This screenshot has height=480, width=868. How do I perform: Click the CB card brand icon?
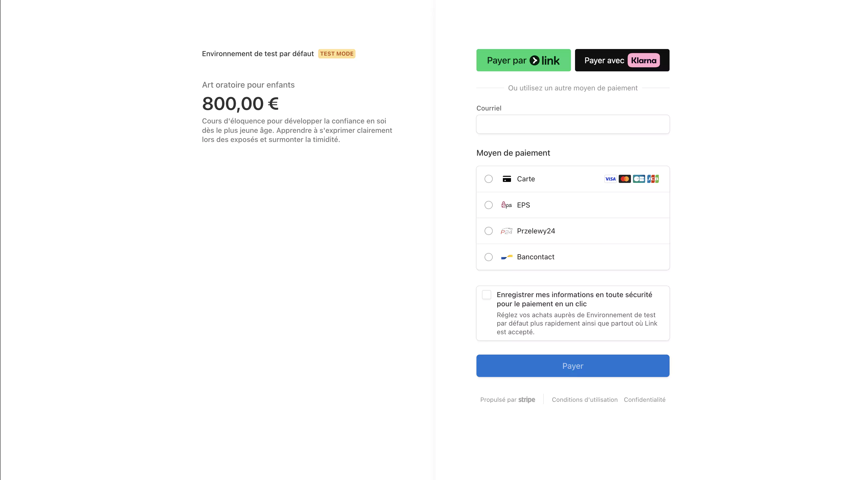point(639,179)
